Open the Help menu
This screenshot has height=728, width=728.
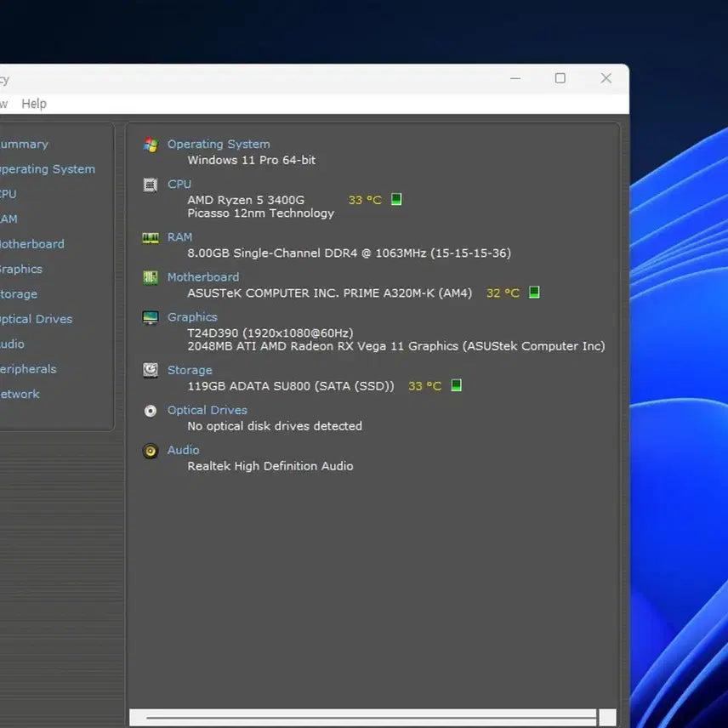click(34, 104)
